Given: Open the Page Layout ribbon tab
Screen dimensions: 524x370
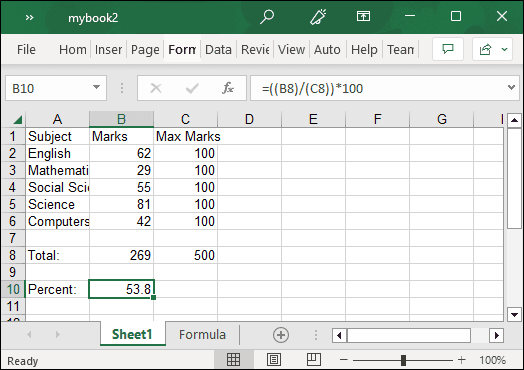Looking at the screenshot, I should click(x=145, y=49).
